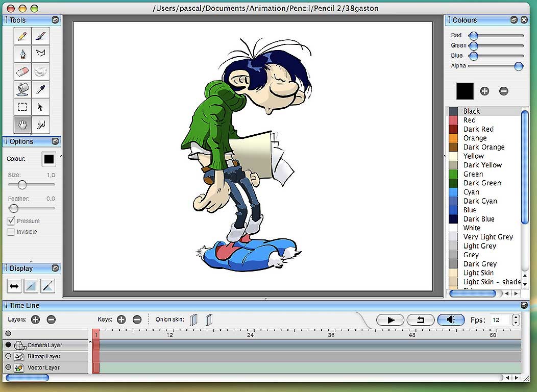Adjust the Red colour slider
Viewport: 537px width, 392px height.
point(496,35)
